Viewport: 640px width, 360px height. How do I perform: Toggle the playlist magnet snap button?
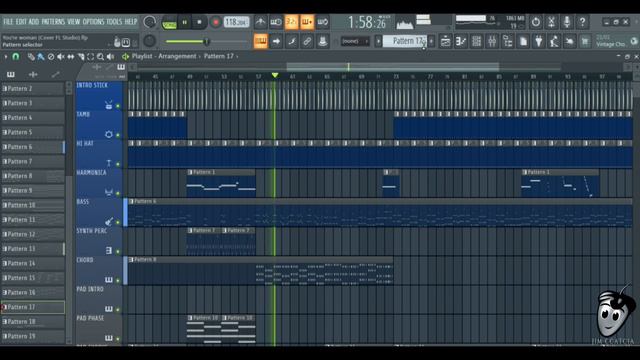pyautogui.click(x=16, y=57)
